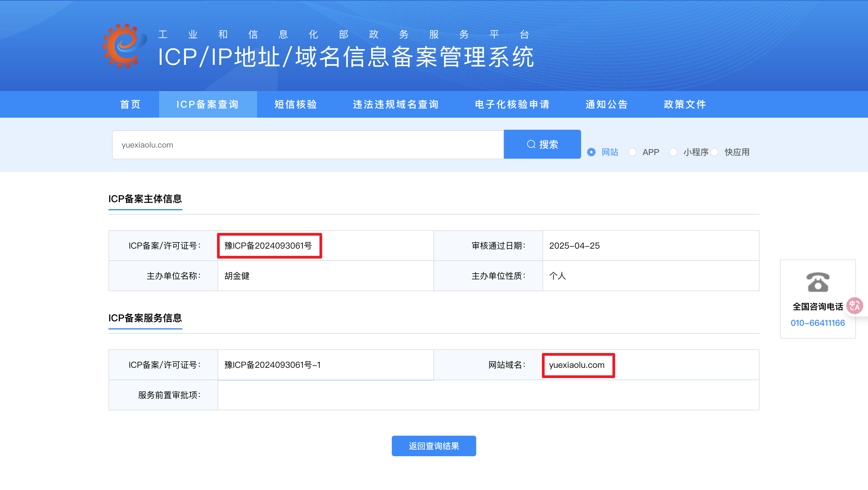Open 电子化核验申请 menu item
The image size is (868, 490).
coord(512,104)
